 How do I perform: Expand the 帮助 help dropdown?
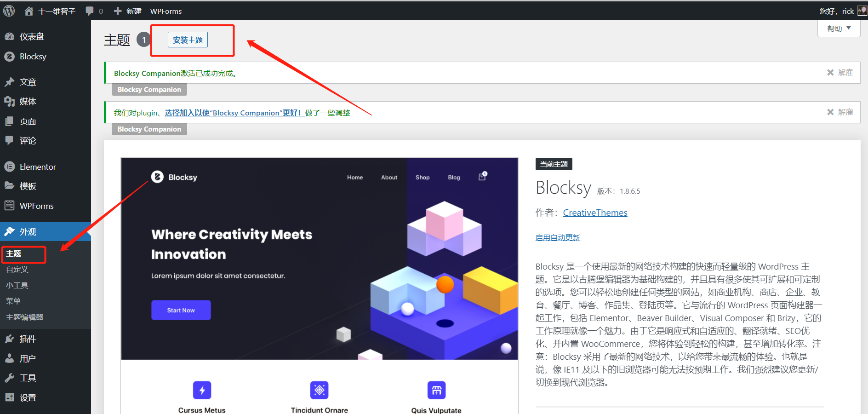[839, 29]
